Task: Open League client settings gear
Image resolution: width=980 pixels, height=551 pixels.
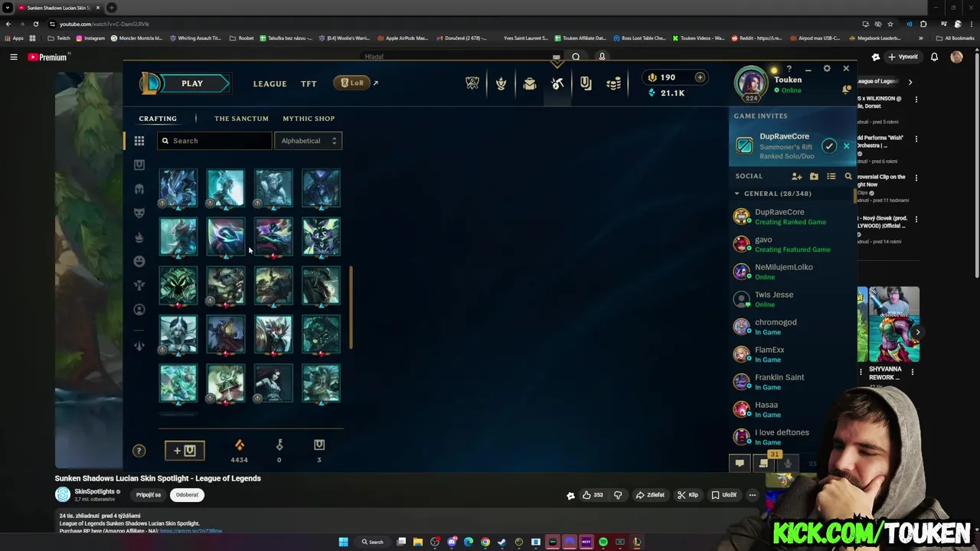Action: 827,69
